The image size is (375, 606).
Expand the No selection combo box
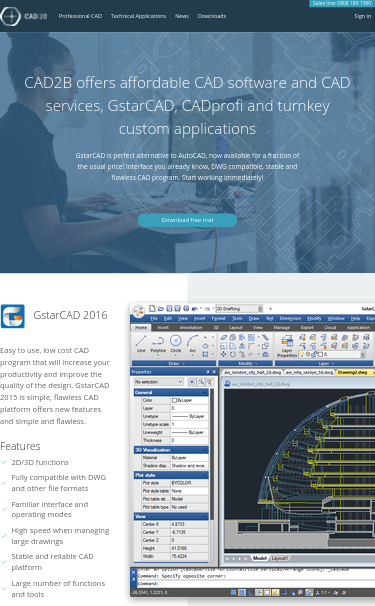click(x=159, y=382)
